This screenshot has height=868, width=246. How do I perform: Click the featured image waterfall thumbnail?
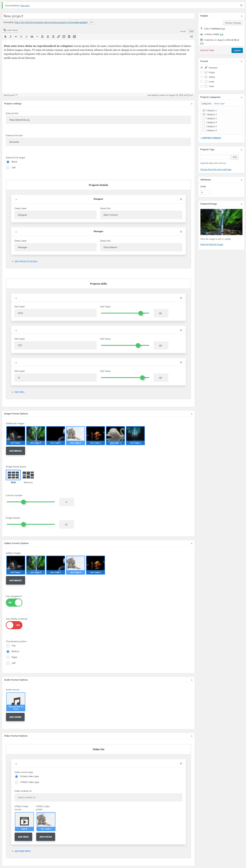click(221, 222)
